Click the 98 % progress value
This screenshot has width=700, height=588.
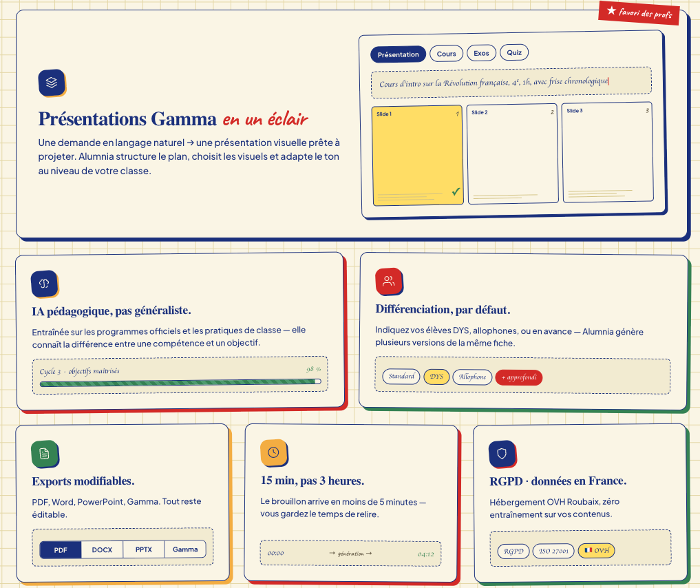[x=313, y=369]
